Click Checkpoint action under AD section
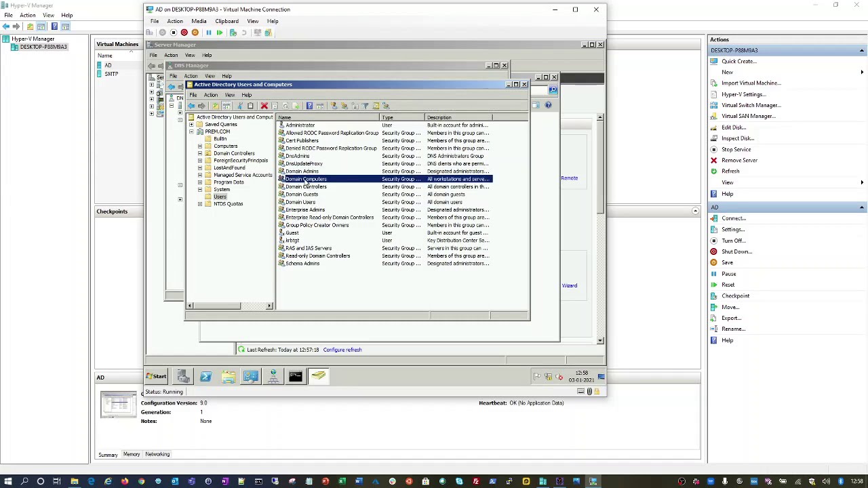This screenshot has height=488, width=868. pyautogui.click(x=735, y=296)
